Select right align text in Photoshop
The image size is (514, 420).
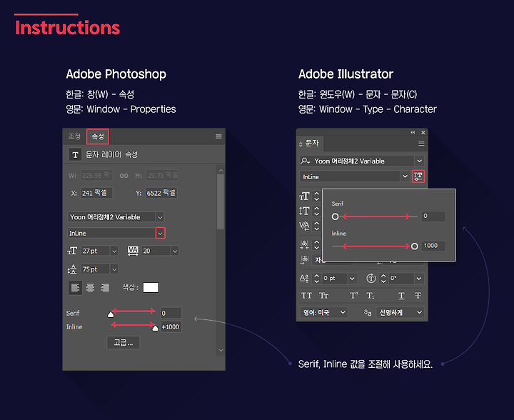pos(105,288)
